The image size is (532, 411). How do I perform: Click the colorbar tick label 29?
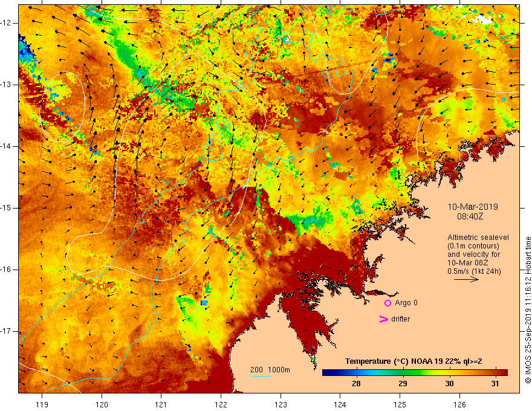pyautogui.click(x=403, y=384)
